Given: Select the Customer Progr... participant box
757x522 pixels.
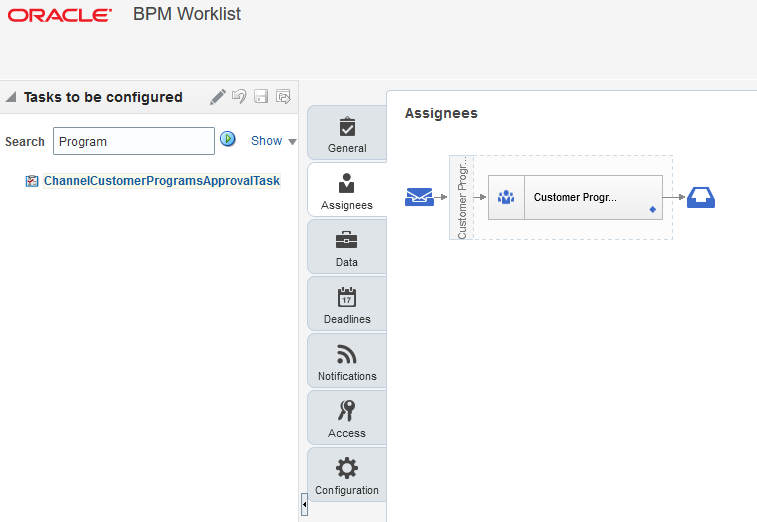Looking at the screenshot, I should [x=575, y=198].
